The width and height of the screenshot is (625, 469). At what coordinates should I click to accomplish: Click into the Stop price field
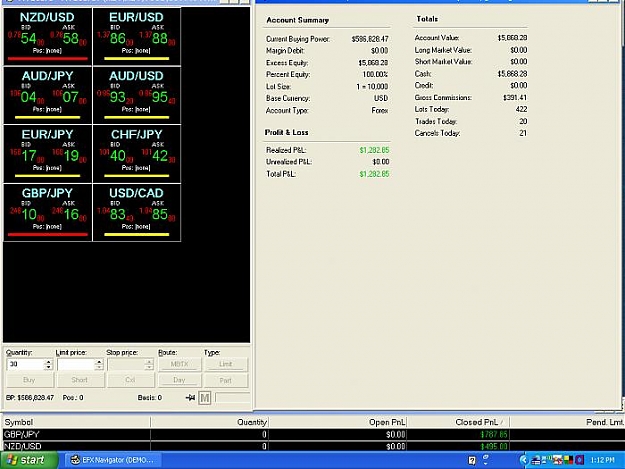click(x=126, y=364)
